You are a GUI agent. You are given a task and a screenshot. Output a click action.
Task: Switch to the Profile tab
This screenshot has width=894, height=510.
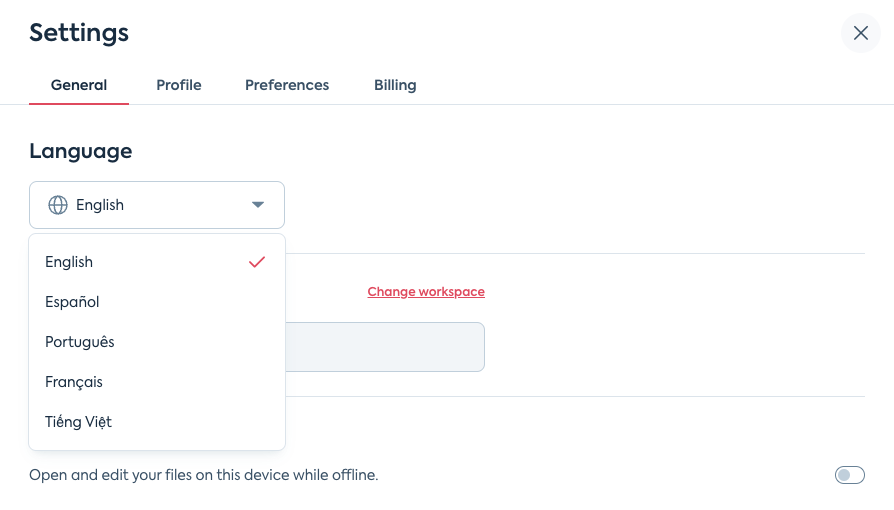178,85
